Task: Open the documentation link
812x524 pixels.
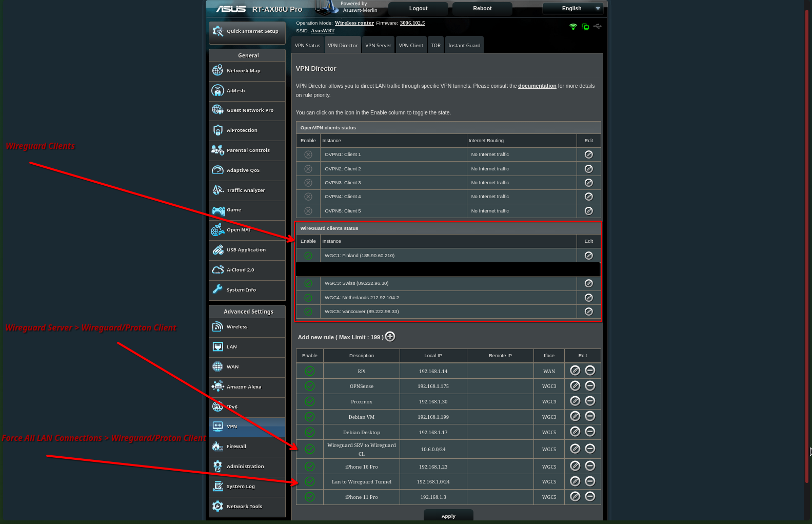Action: click(x=537, y=86)
